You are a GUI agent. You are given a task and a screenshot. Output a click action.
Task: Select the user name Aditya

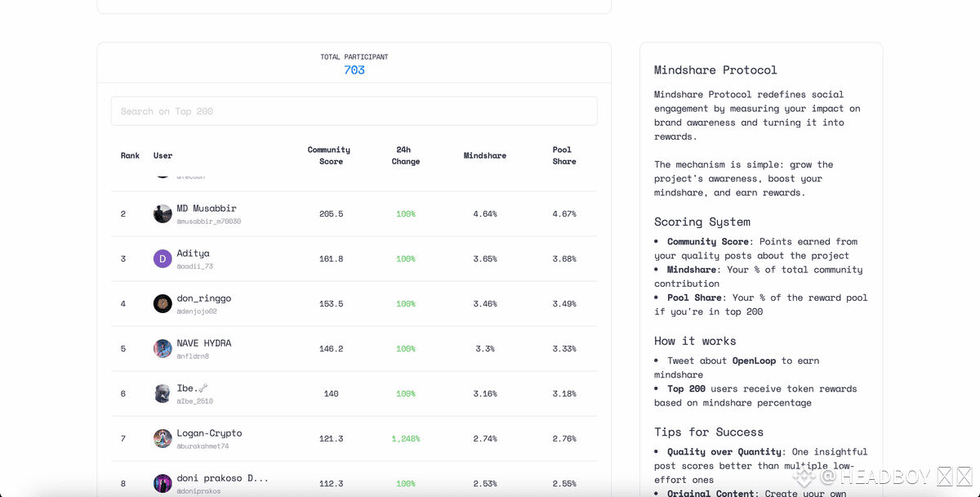coord(194,253)
